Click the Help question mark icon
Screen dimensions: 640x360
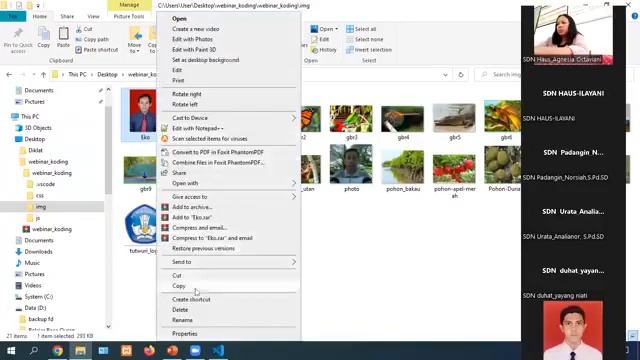635,16
